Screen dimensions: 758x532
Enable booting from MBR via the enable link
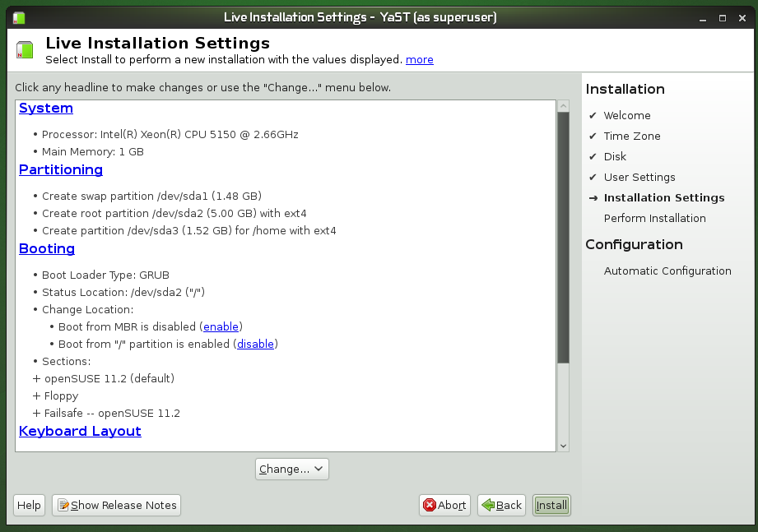click(x=221, y=326)
